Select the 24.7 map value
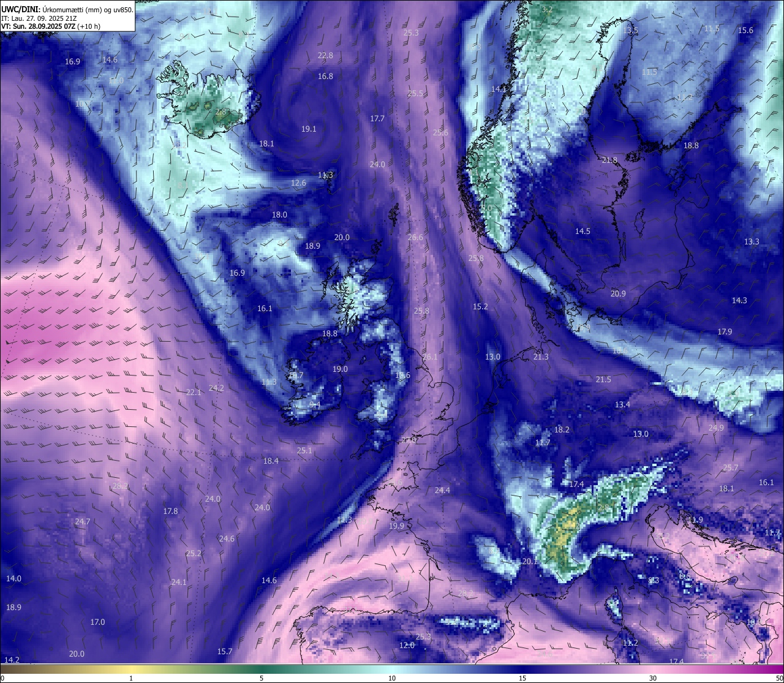 (x=83, y=521)
